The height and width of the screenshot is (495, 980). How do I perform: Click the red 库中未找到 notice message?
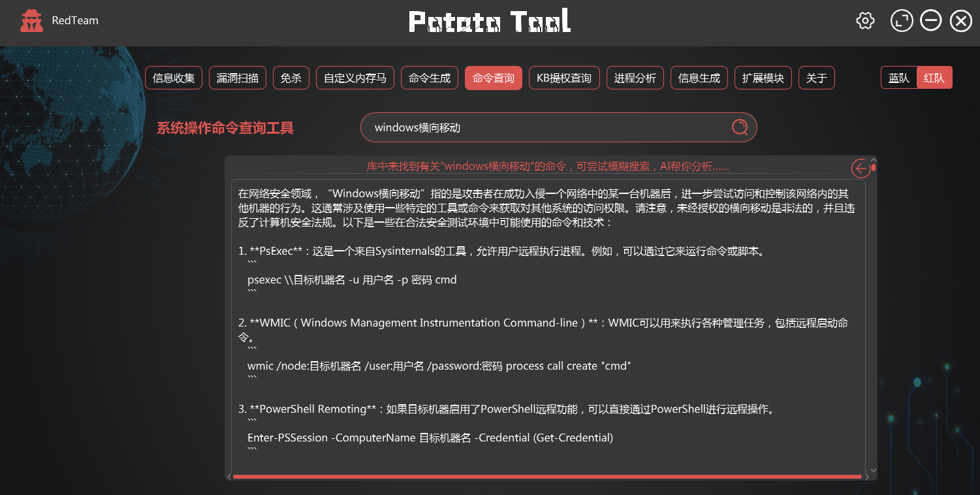548,167
